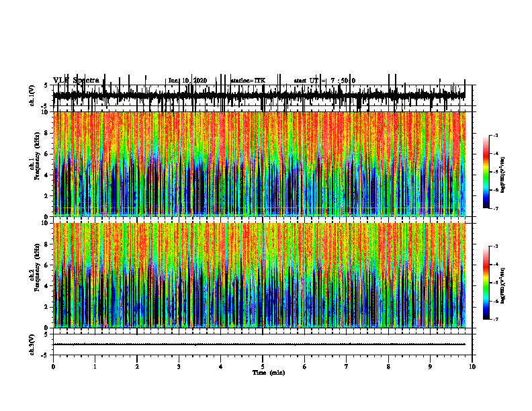Viewport: 532px width, 411px height.
Task: Click the '-5' tick of ch.3(V) axis
Action: click(x=45, y=355)
